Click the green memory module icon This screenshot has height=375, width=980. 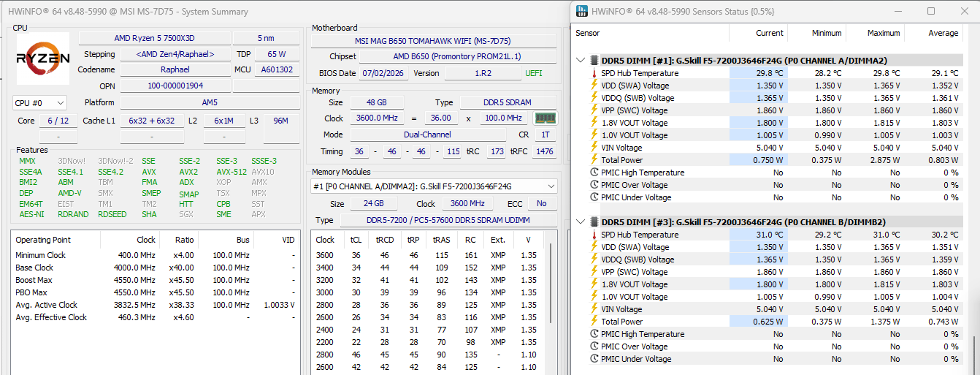point(543,118)
